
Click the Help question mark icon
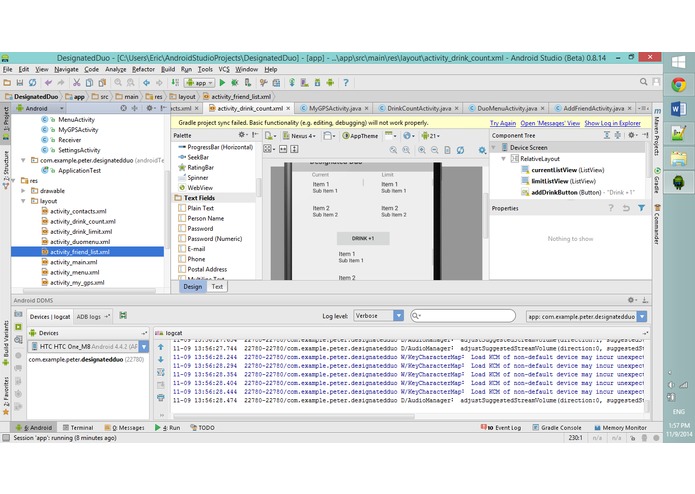(346, 83)
